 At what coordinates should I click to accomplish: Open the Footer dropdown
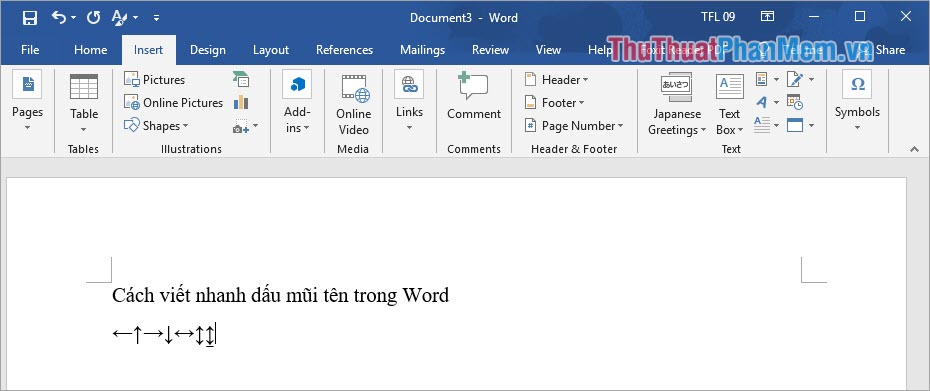[x=555, y=103]
